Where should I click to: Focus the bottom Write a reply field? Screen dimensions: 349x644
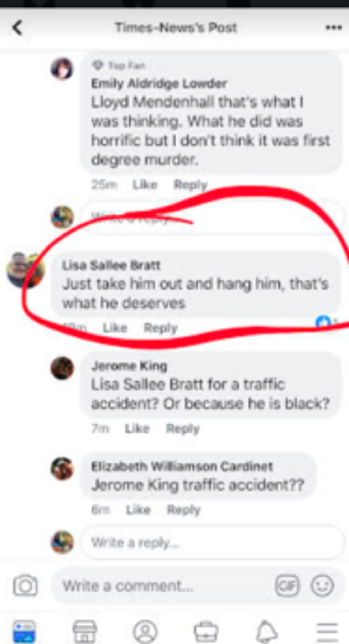point(212,543)
